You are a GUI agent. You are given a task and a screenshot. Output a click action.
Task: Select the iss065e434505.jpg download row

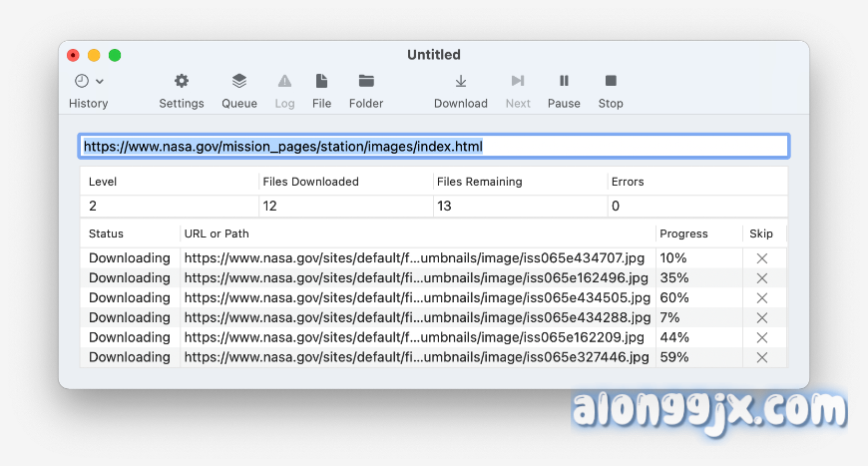417,298
